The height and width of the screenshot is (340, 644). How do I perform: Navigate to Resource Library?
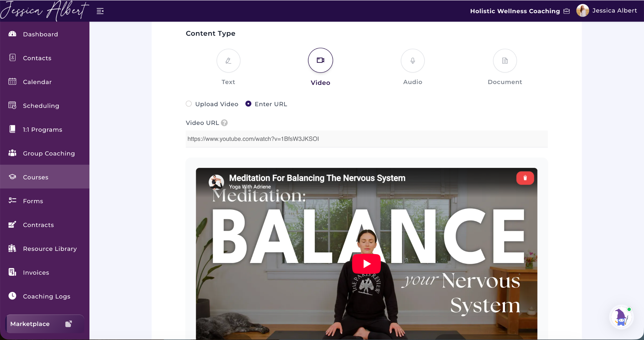[45, 249]
